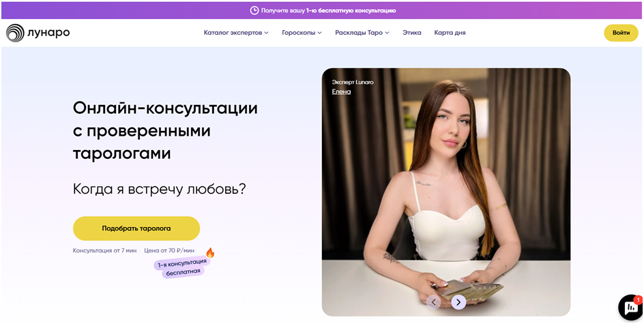Click the clock icon in promo banner
This screenshot has height=324, width=644.
click(254, 10)
